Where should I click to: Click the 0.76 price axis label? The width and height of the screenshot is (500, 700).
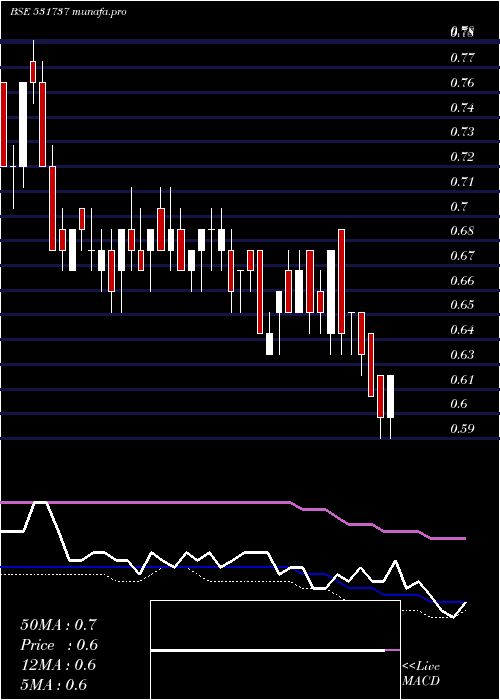pos(462,83)
